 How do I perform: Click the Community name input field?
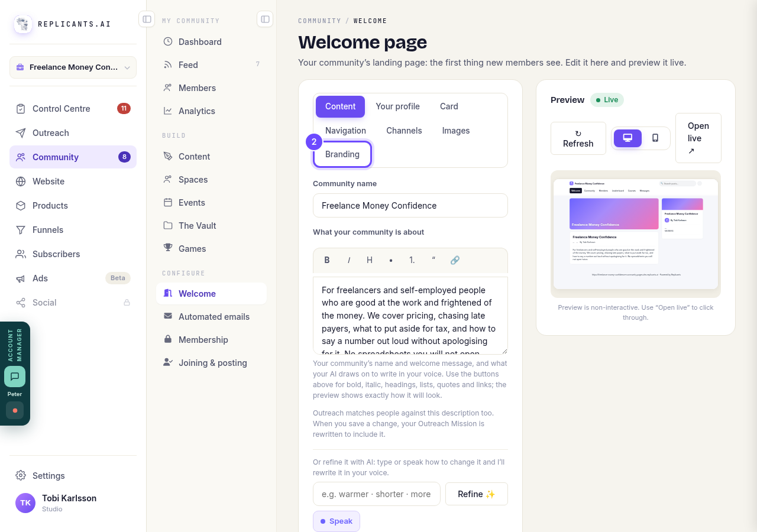pyautogui.click(x=410, y=206)
